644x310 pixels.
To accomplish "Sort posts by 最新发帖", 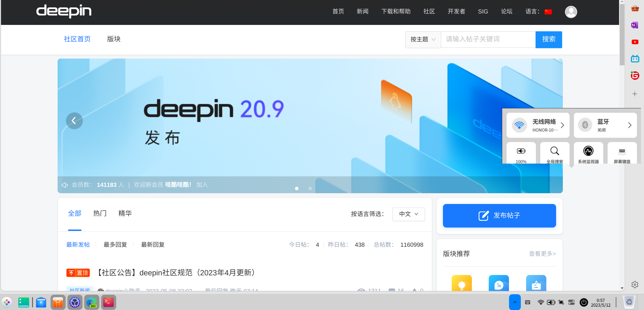I will point(78,245).
